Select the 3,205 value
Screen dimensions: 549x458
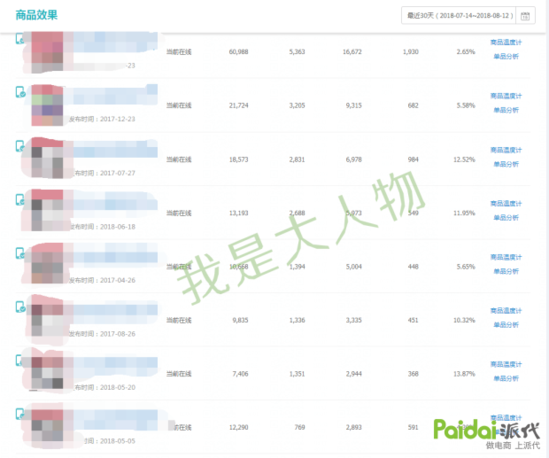click(297, 105)
